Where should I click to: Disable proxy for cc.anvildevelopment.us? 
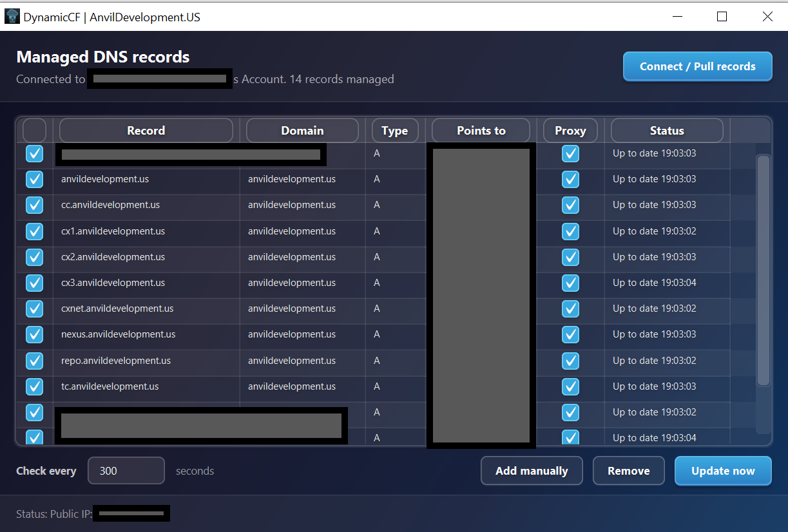click(x=570, y=205)
